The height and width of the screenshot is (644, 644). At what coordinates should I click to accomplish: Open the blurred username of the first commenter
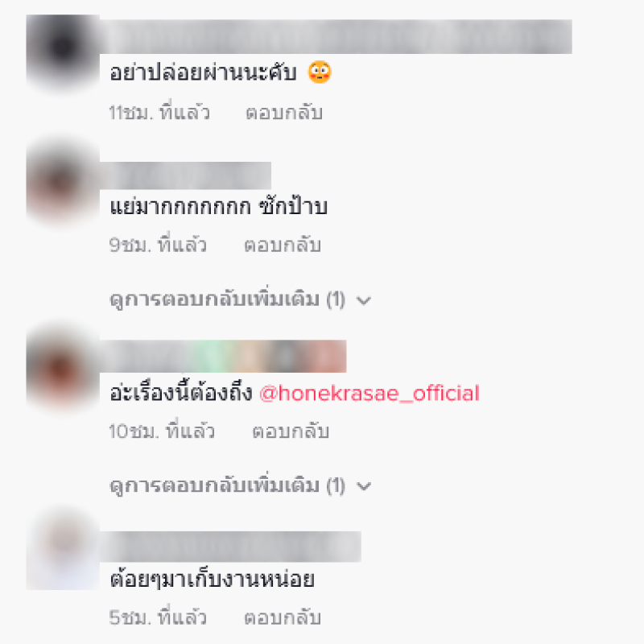click(336, 36)
